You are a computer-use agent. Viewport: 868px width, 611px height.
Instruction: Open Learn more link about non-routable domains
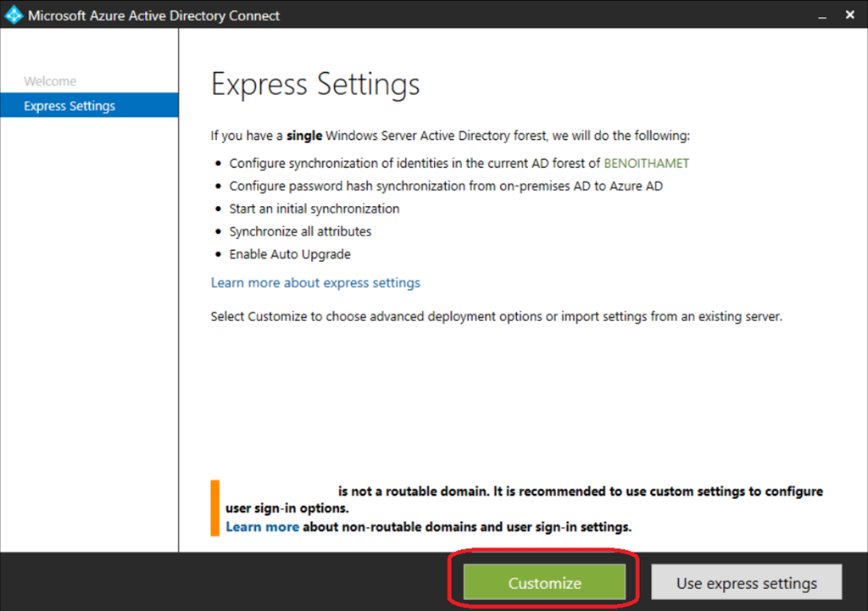coord(262,526)
